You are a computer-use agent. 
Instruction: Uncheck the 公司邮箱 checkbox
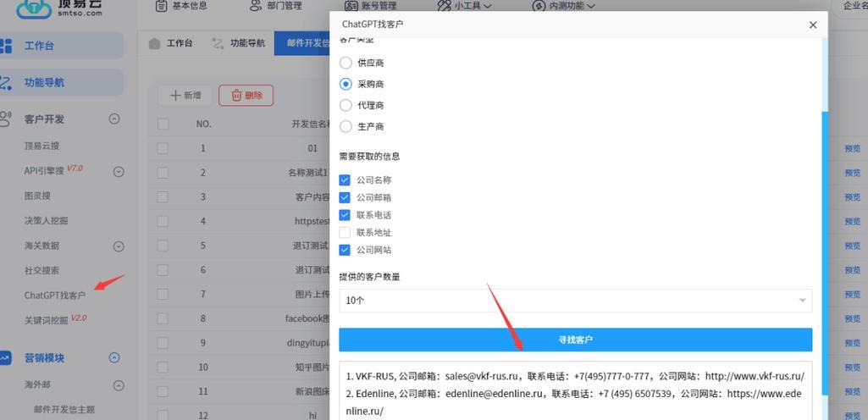[x=345, y=197]
